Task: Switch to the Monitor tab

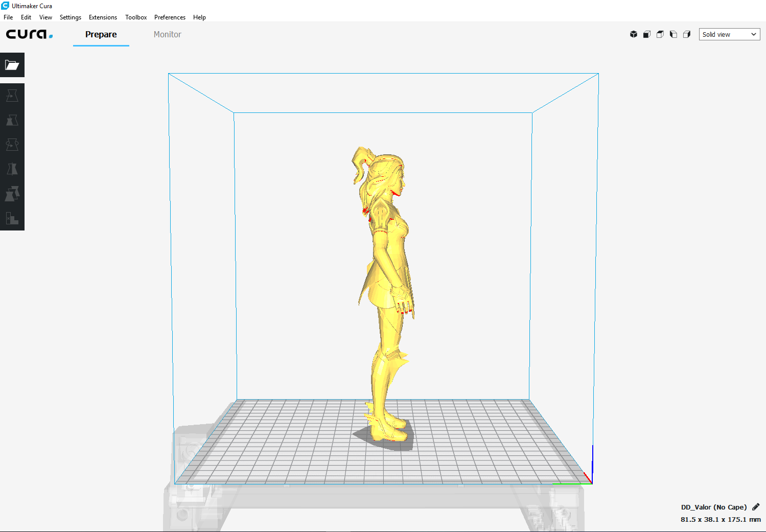Action: point(168,34)
